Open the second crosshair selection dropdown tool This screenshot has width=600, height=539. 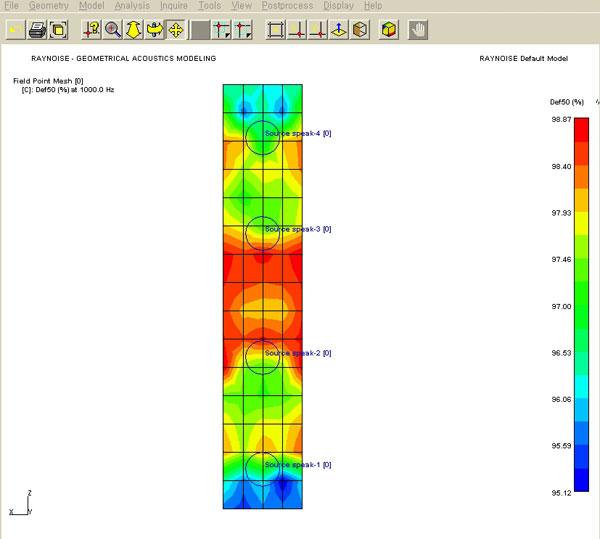tap(243, 30)
